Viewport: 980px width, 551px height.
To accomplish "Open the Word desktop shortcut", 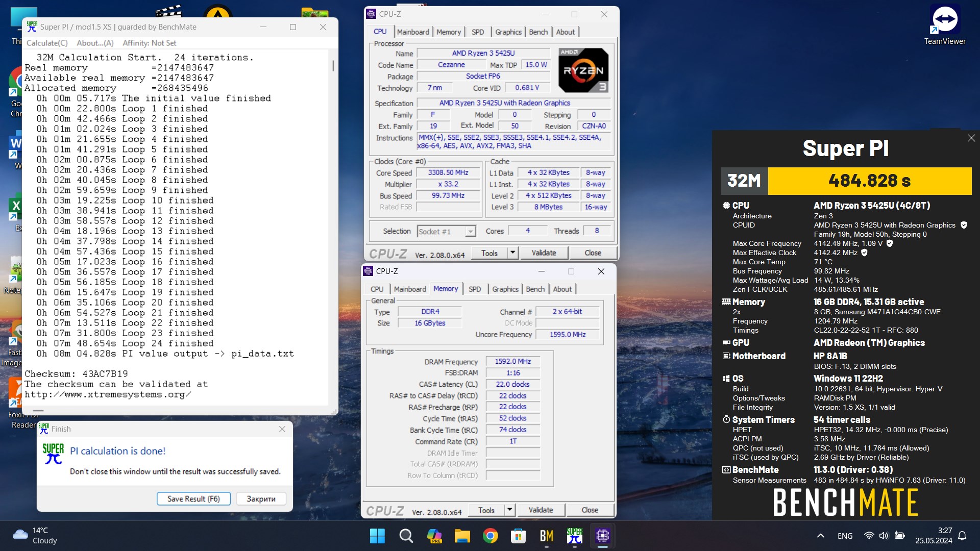I will click(16, 149).
